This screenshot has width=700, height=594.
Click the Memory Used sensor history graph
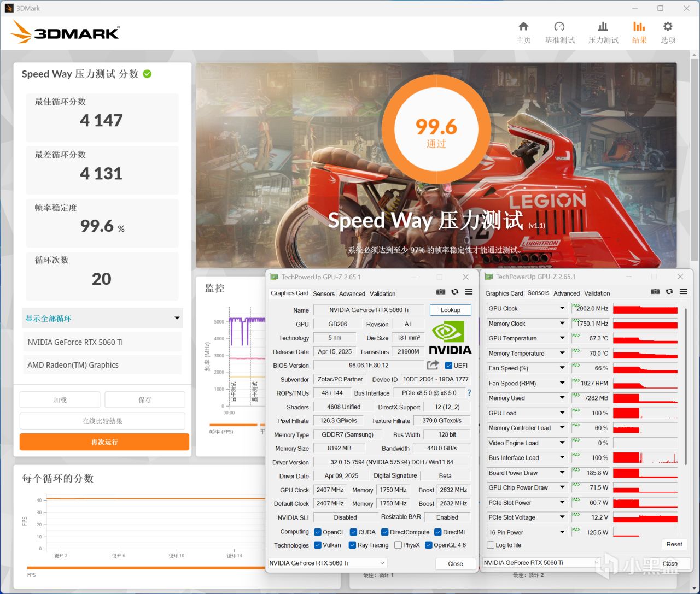[x=645, y=398]
